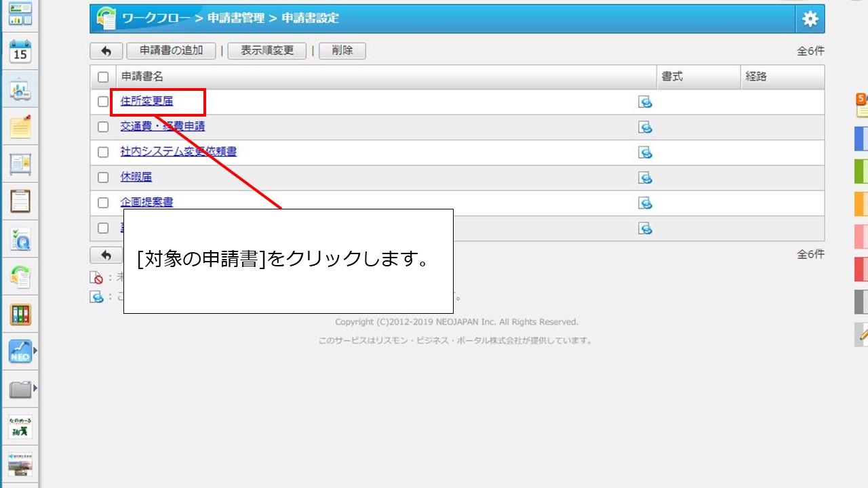Open the gear settings icon in the header
The width and height of the screenshot is (868, 488).
pyautogui.click(x=810, y=19)
